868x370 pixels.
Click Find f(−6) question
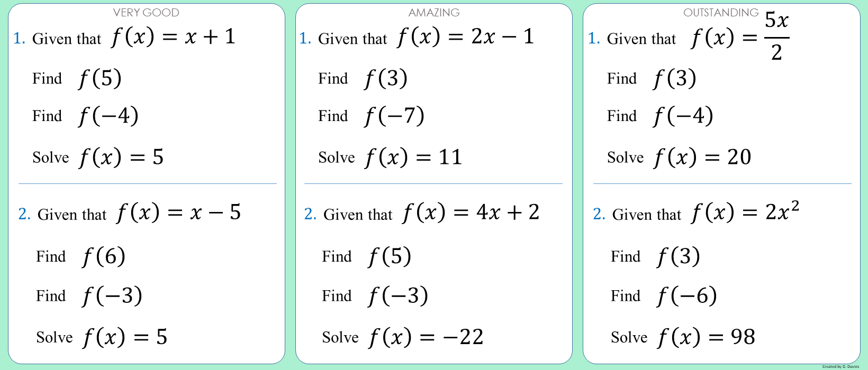click(x=664, y=296)
